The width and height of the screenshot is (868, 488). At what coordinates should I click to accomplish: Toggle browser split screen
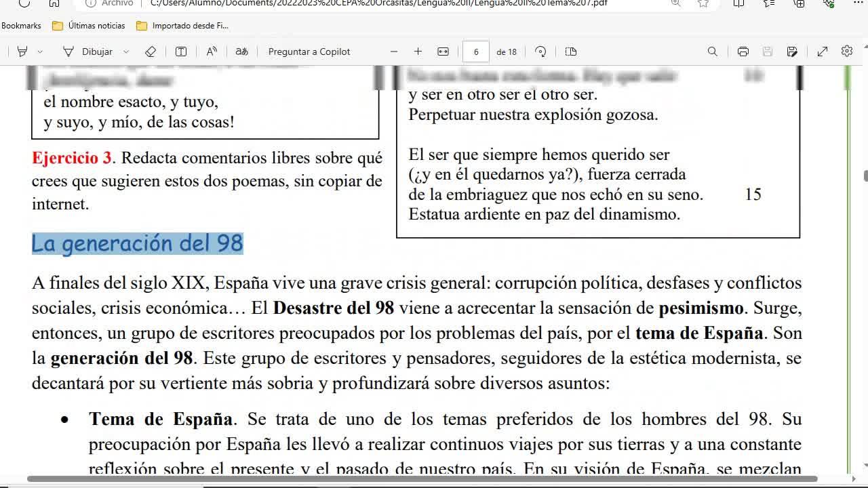pos(738,3)
